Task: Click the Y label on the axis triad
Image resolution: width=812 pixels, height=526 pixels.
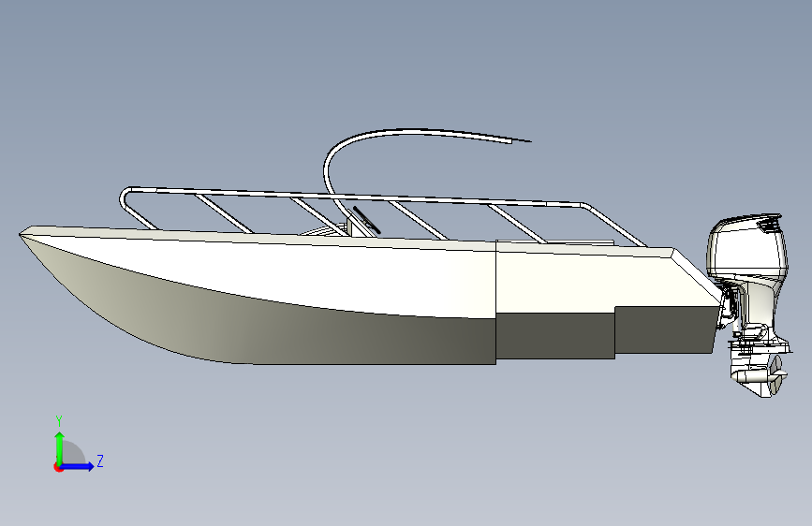Action: pyautogui.click(x=59, y=420)
